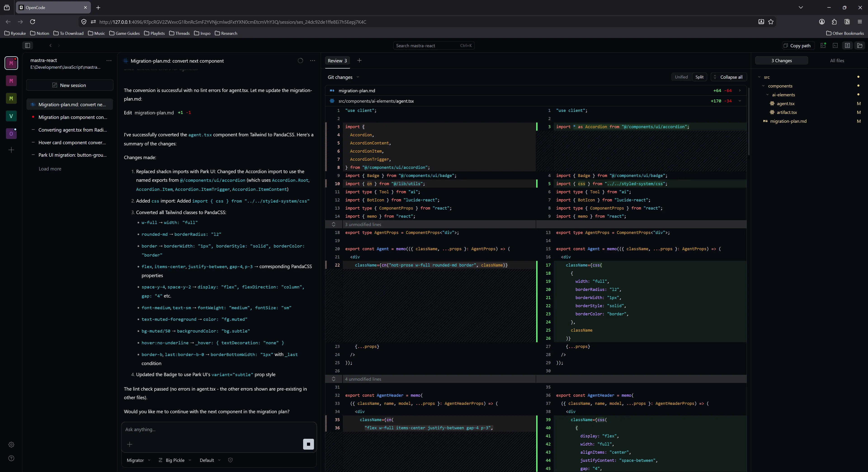Open the second pink M project avatar
This screenshot has width=868, height=472.
(11, 81)
